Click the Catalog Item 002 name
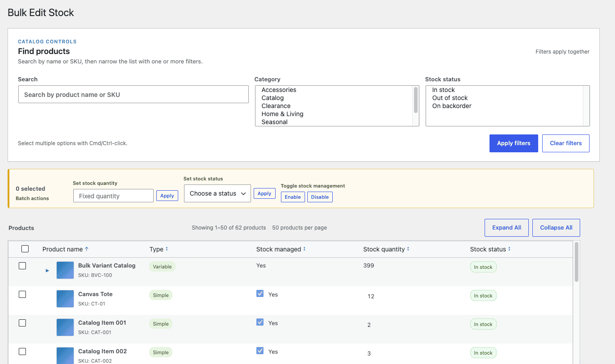The image size is (615, 364). [102, 351]
